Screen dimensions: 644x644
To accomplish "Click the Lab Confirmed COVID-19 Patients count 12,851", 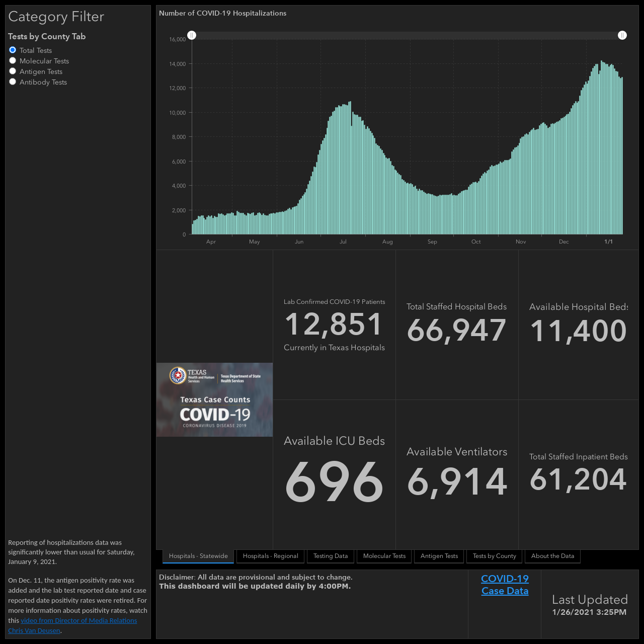I will click(334, 325).
